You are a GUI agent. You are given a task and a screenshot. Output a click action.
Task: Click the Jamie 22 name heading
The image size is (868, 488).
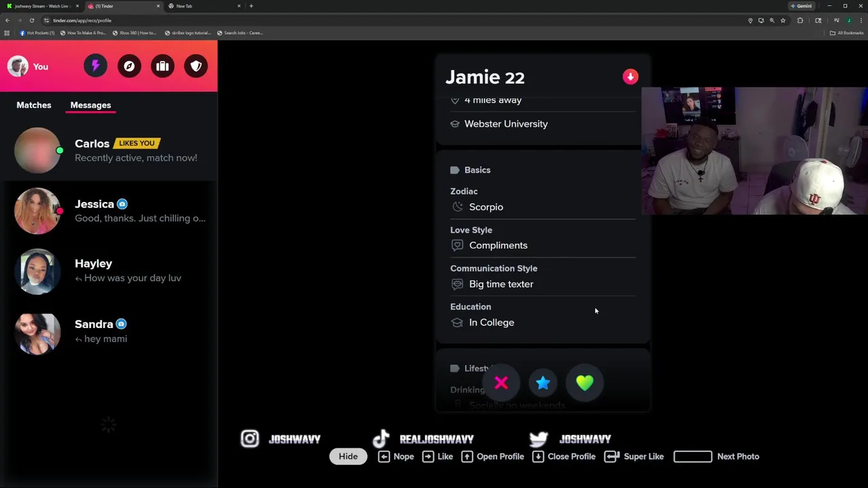pos(485,77)
